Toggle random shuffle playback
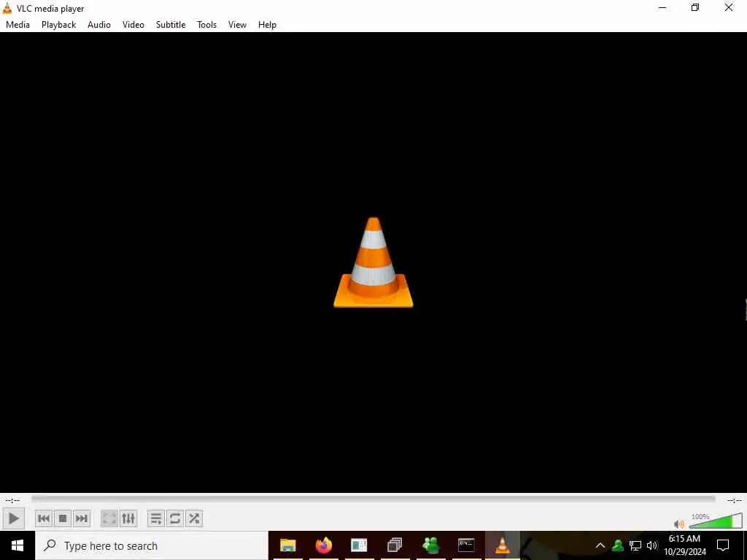The image size is (747, 560). (x=194, y=518)
